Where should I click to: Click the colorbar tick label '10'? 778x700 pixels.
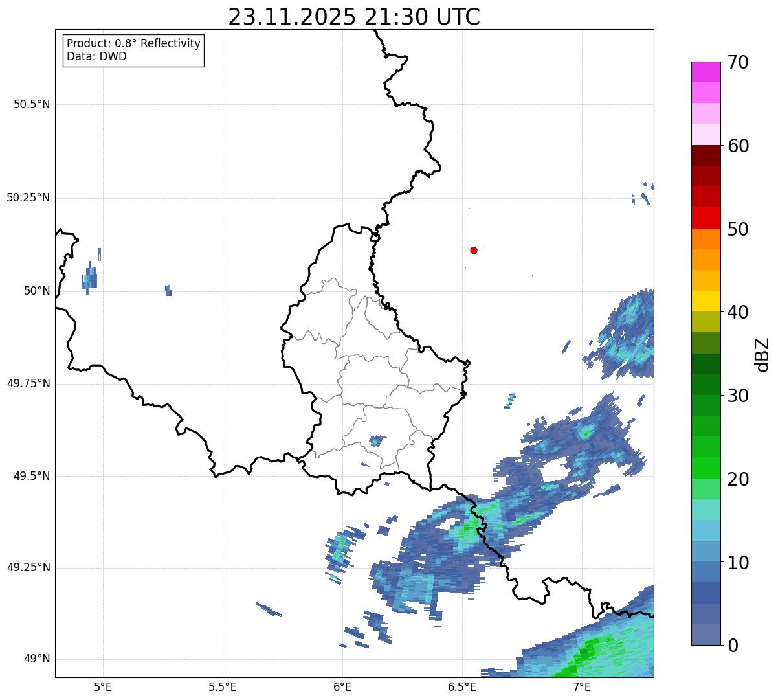tap(738, 563)
